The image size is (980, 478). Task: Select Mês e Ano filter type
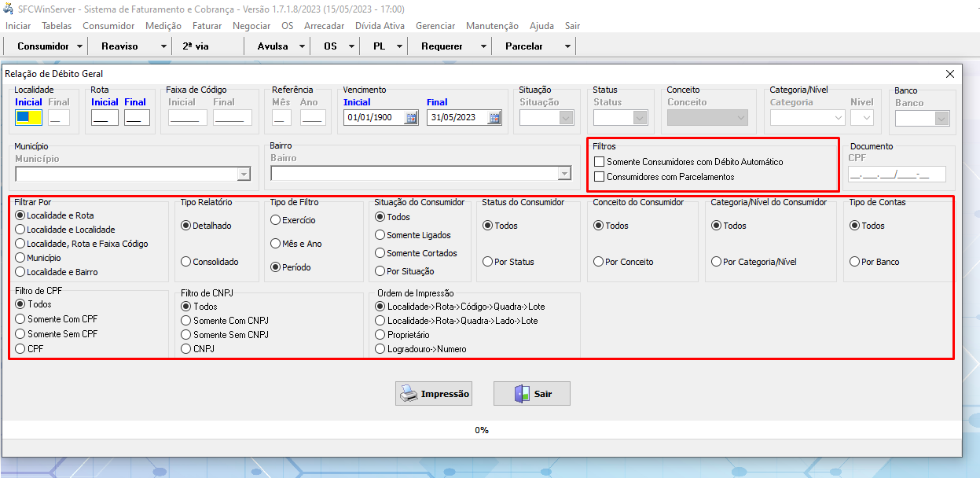click(x=276, y=244)
